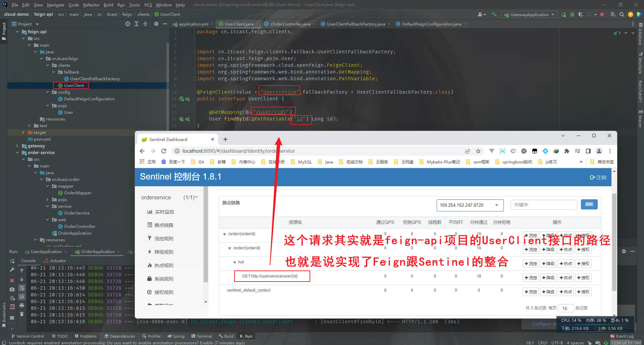Open 流控规则 in the Sentinel sidebar
Viewport: 644px width, 345px height.
pos(164,239)
